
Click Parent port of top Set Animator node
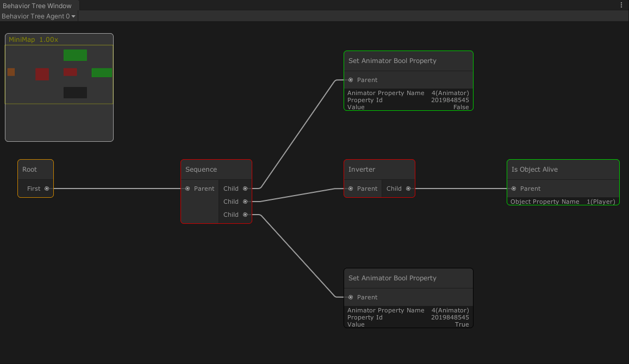[351, 80]
